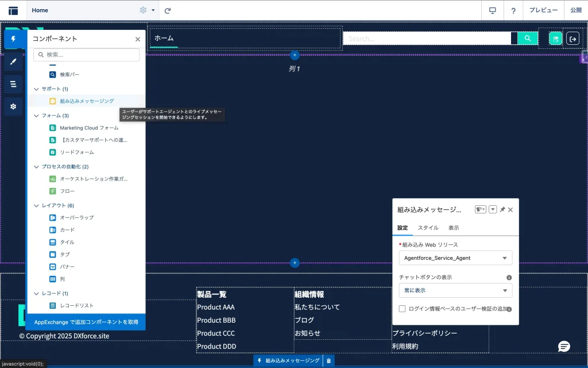Open the チャットボタンの表示 dropdown
Viewport: 588px width, 368px height.
coord(455,290)
